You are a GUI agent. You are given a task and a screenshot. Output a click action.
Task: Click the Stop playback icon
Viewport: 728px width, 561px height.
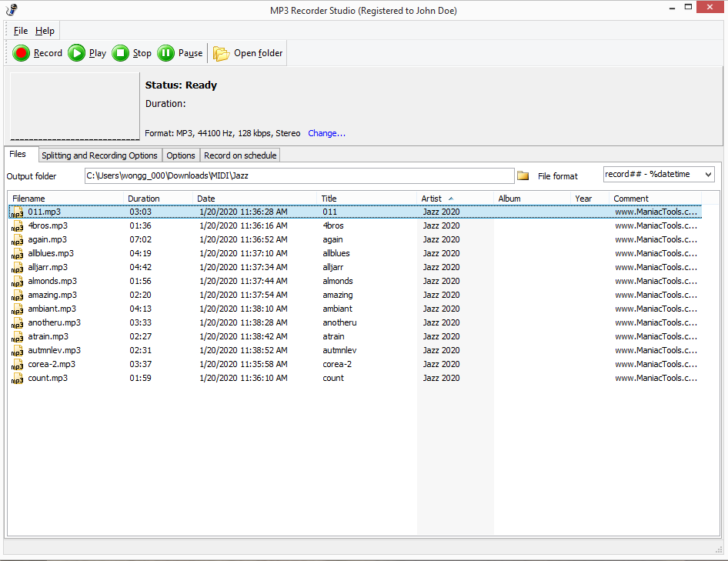[x=120, y=53]
